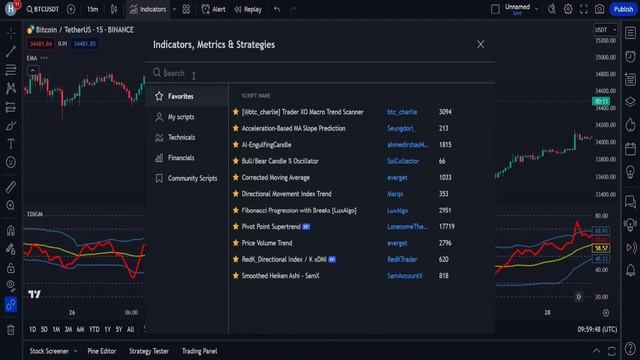
Task: Select the Text annotation tool
Action: pyautogui.click(x=11, y=144)
